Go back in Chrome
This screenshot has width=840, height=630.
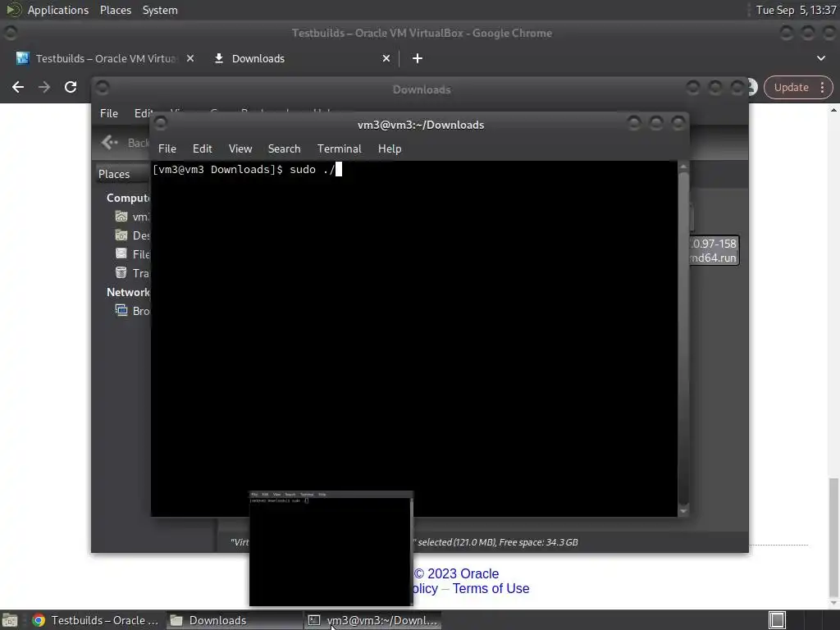pos(18,87)
